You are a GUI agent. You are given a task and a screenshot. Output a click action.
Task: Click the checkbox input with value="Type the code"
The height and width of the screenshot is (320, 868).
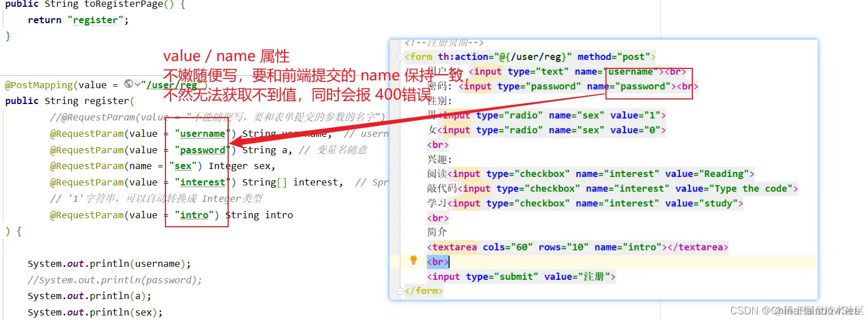coord(628,189)
